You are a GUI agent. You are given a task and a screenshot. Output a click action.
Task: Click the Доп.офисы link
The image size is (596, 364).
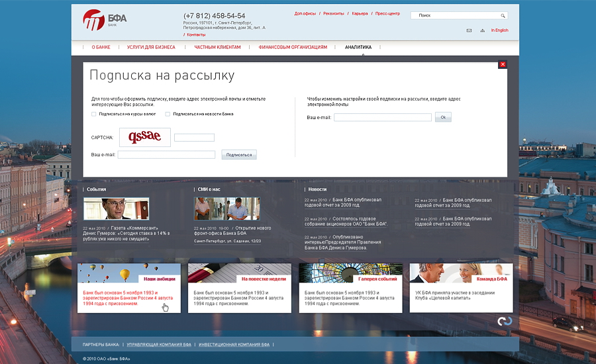(305, 14)
